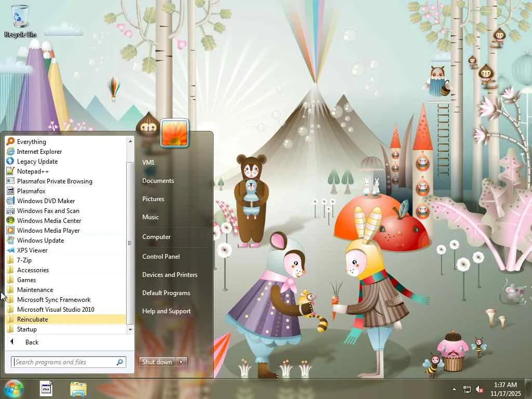This screenshot has width=532, height=399.
Task: Open the Recycle Bin desktop icon
Action: pyautogui.click(x=20, y=20)
